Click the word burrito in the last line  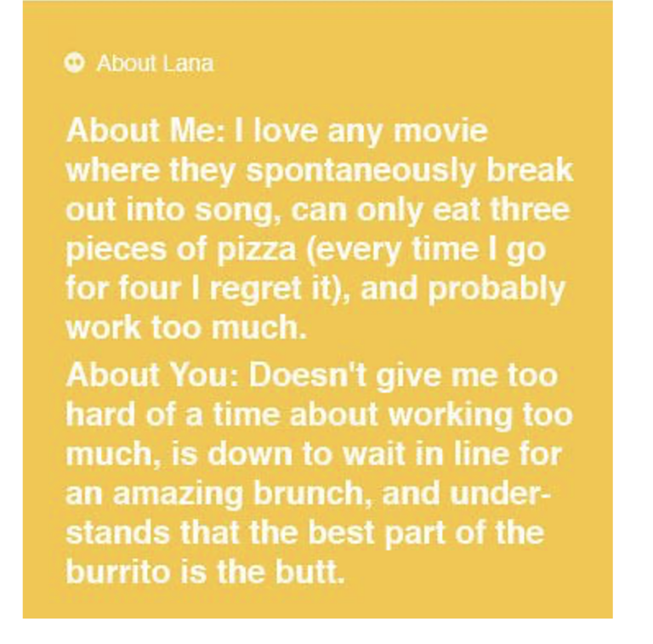pos(120,572)
